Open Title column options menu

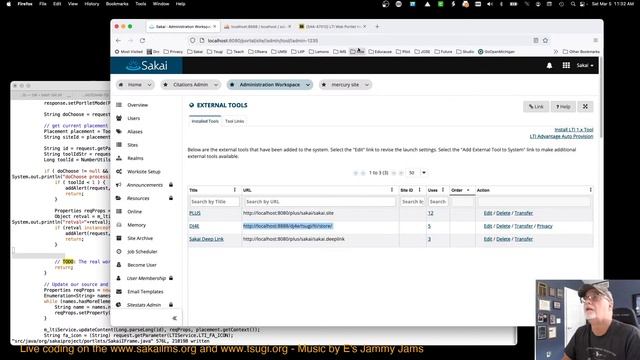[x=235, y=190]
